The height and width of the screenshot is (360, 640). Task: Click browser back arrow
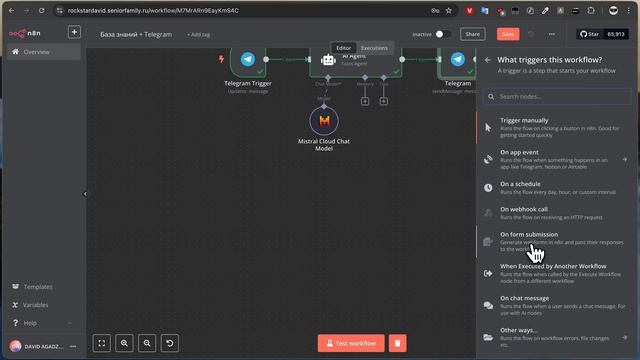coord(11,11)
